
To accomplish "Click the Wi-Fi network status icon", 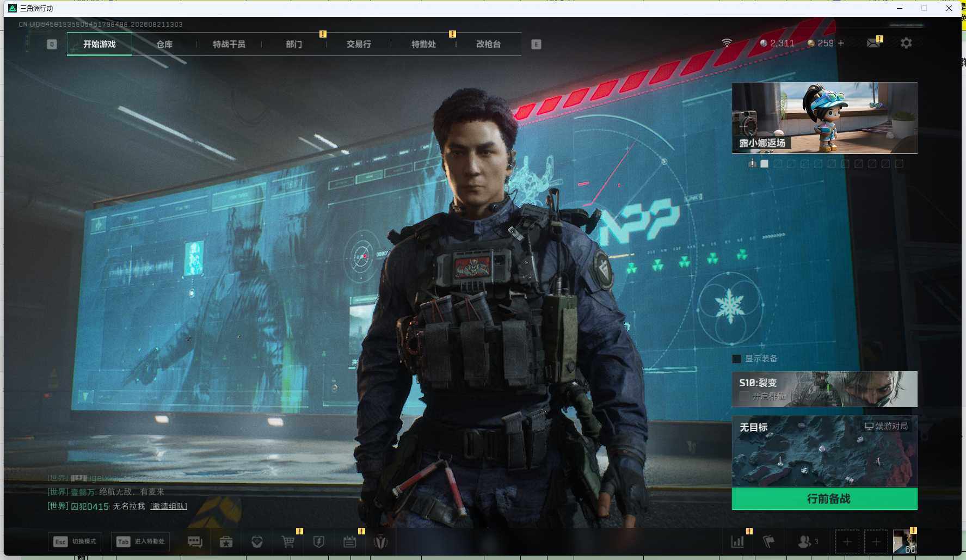I will pos(727,43).
